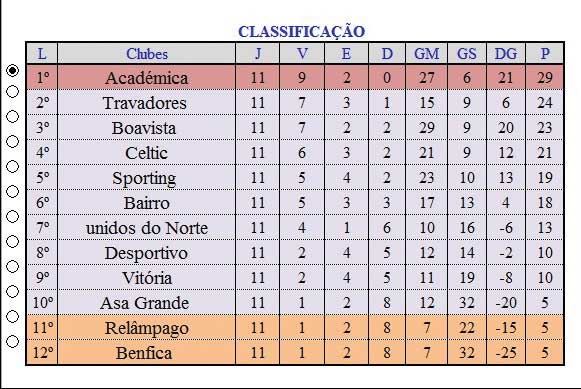Click the P points column header

pyautogui.click(x=545, y=54)
